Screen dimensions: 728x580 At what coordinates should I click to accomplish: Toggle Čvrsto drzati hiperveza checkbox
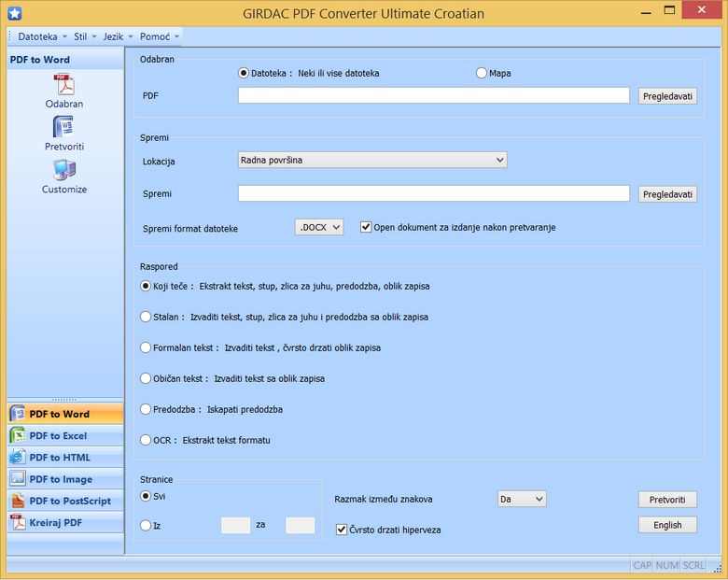342,530
